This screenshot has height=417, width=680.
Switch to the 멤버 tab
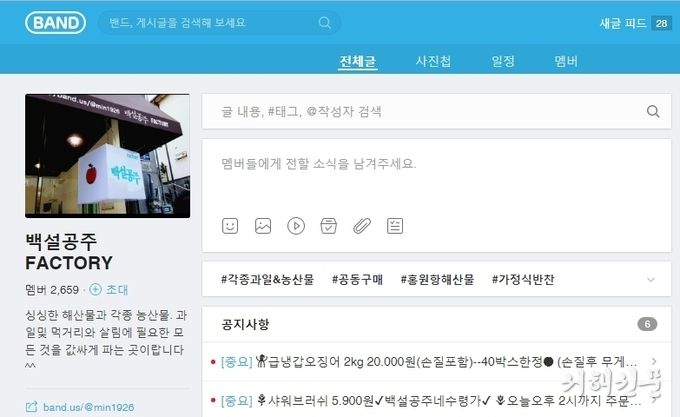[x=566, y=61]
